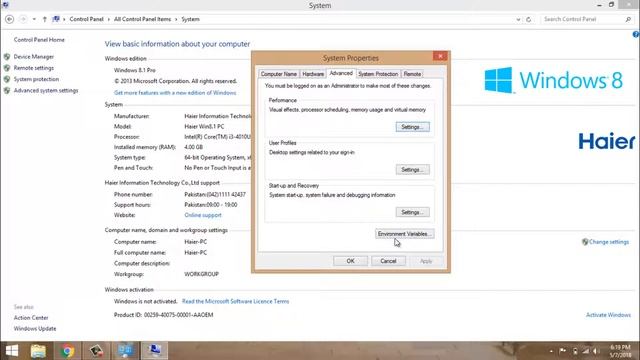Confirm System Properties with OK

point(350,261)
